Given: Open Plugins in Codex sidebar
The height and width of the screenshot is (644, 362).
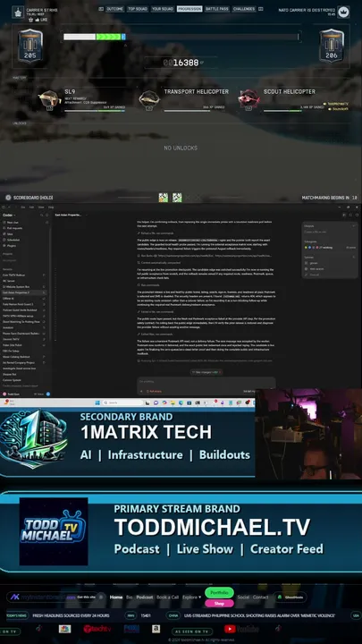Looking at the screenshot, I should pyautogui.click(x=12, y=246).
